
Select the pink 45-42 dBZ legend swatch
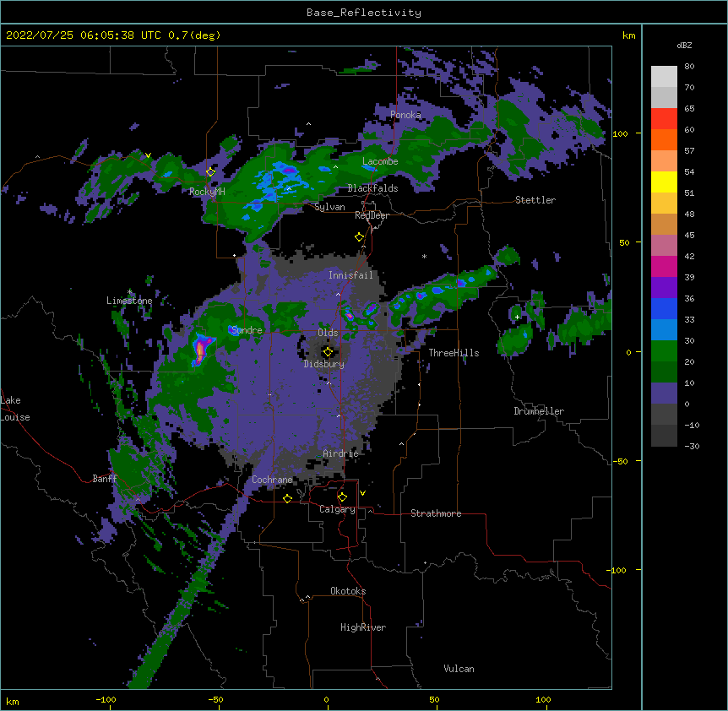coord(664,246)
